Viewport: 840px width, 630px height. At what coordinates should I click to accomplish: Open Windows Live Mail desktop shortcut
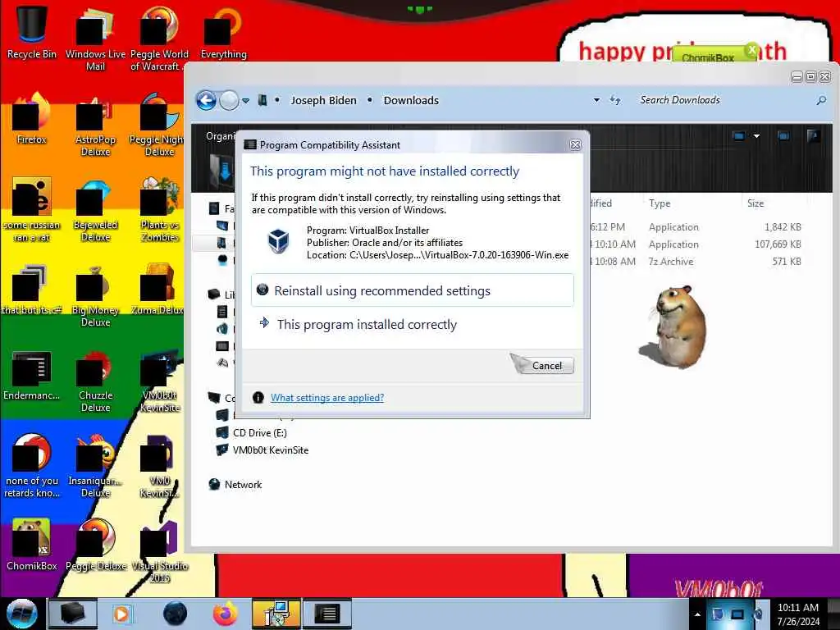[95, 39]
